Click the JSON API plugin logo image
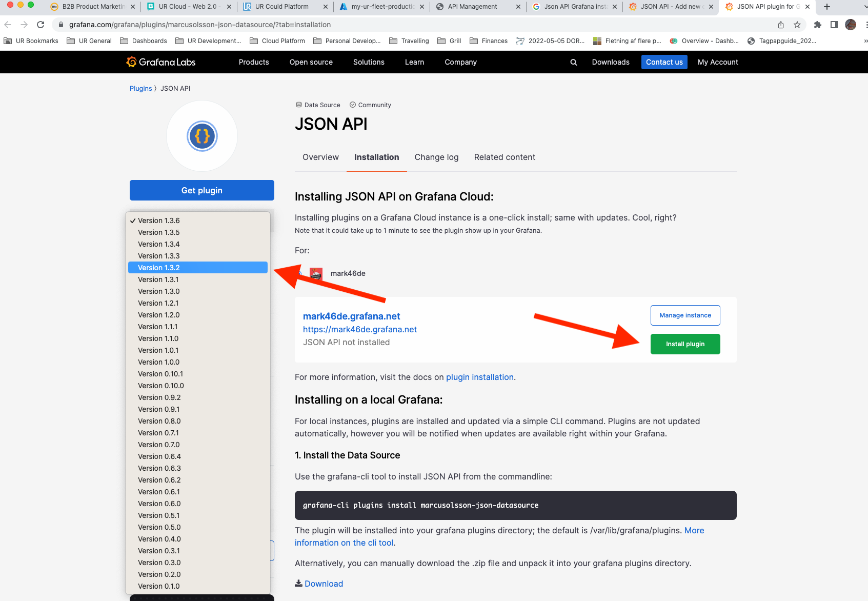The image size is (868, 601). (x=201, y=136)
